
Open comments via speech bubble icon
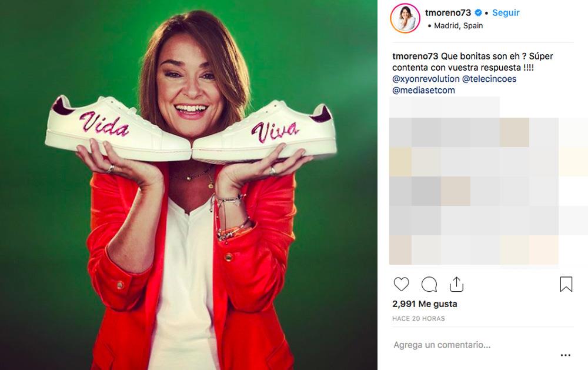point(429,285)
